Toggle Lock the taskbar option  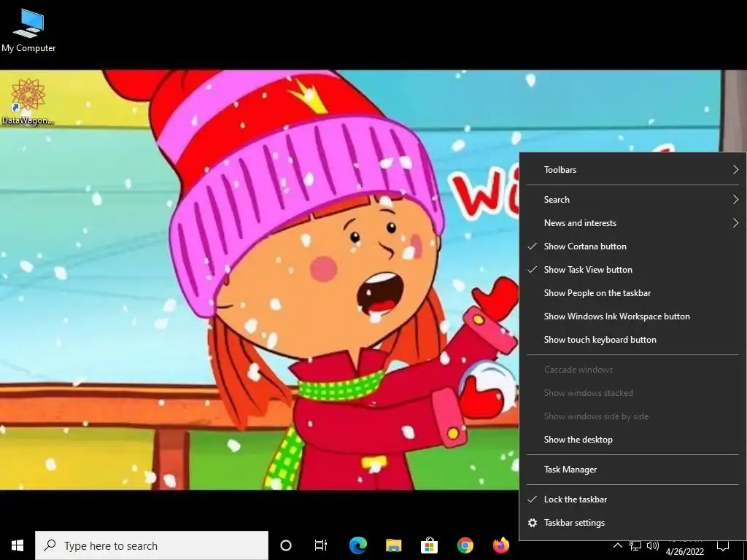[632, 499]
